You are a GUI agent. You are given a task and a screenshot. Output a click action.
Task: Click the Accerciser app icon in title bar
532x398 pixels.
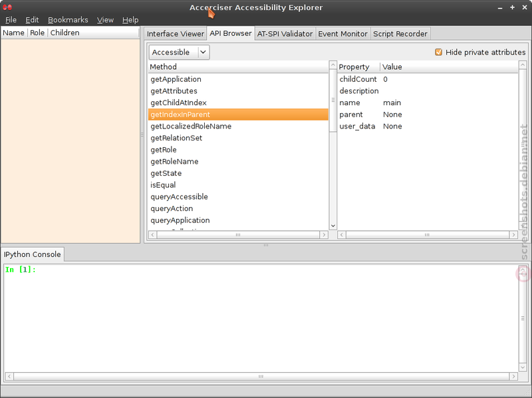coord(7,7)
